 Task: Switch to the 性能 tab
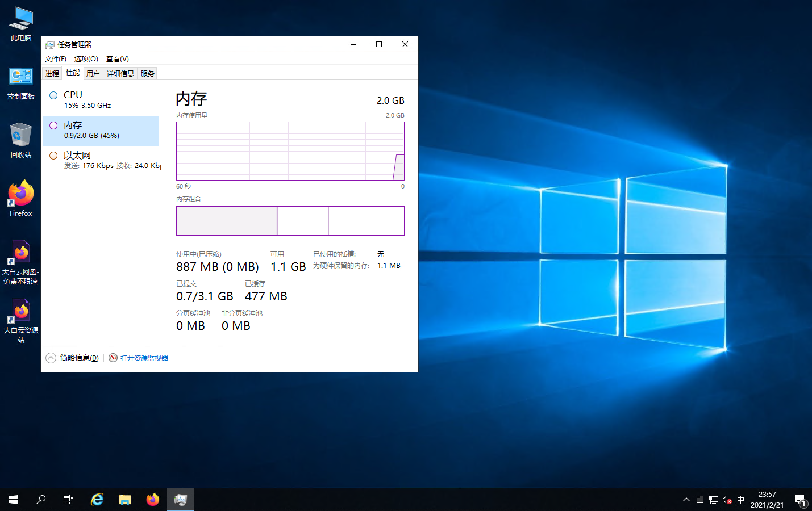click(x=73, y=73)
